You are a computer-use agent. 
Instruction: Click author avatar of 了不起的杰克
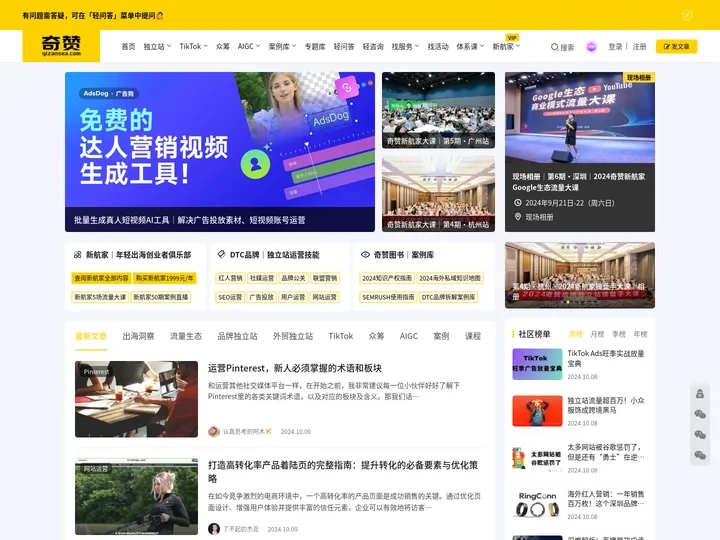(214, 529)
